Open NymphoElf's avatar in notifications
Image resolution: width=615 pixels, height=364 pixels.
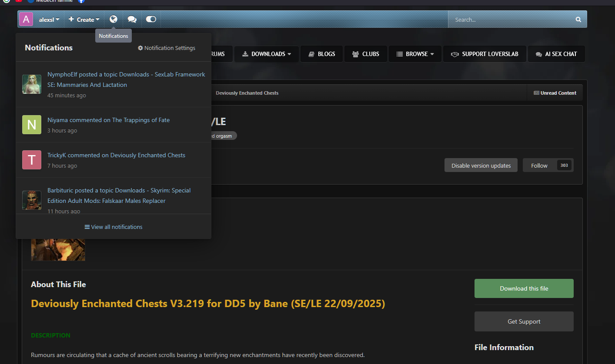tap(32, 84)
